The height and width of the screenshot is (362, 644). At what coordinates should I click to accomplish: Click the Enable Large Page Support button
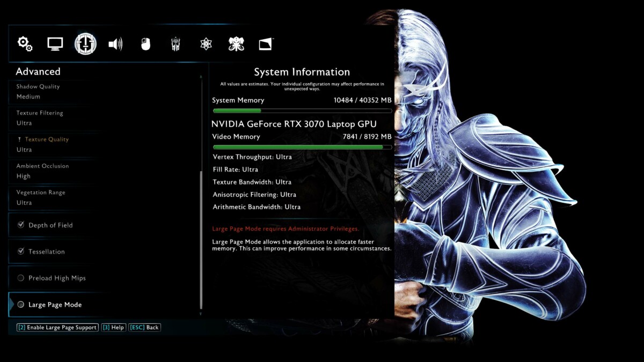tap(57, 327)
